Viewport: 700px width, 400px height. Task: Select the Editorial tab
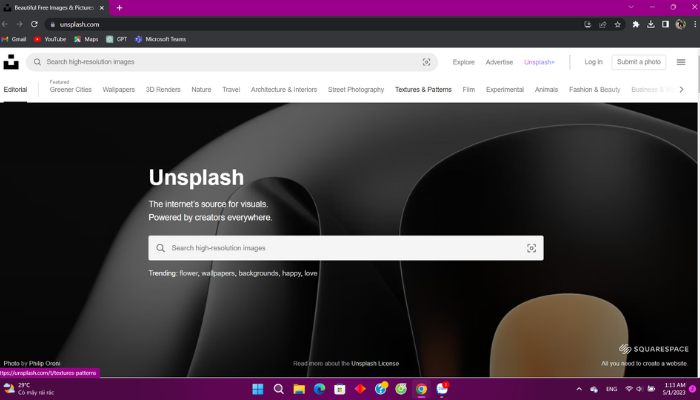click(15, 90)
